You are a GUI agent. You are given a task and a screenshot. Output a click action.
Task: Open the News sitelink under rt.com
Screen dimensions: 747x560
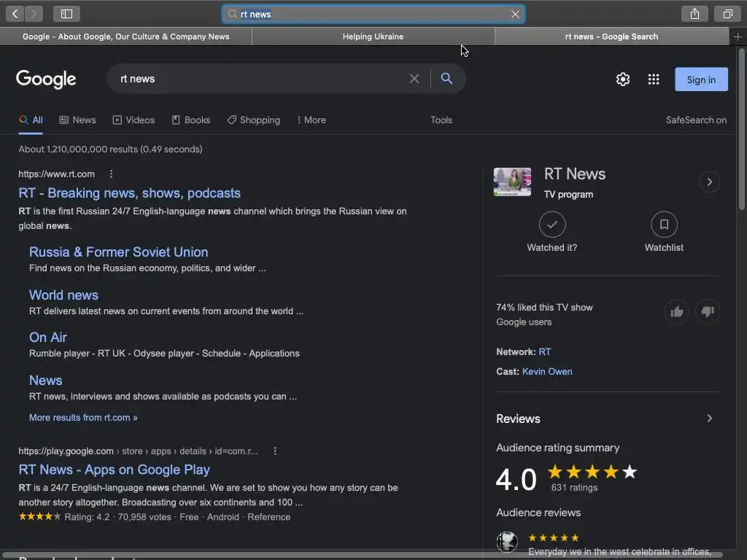[x=46, y=380]
